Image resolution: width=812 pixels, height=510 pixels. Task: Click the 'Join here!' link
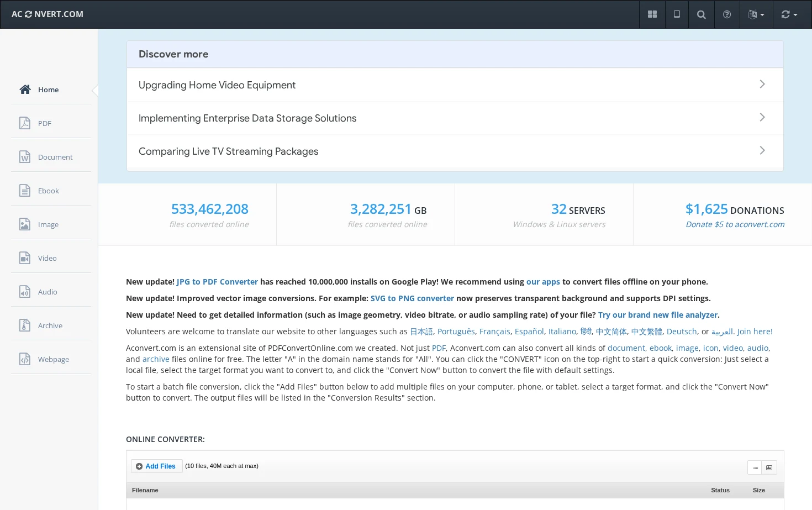click(755, 332)
